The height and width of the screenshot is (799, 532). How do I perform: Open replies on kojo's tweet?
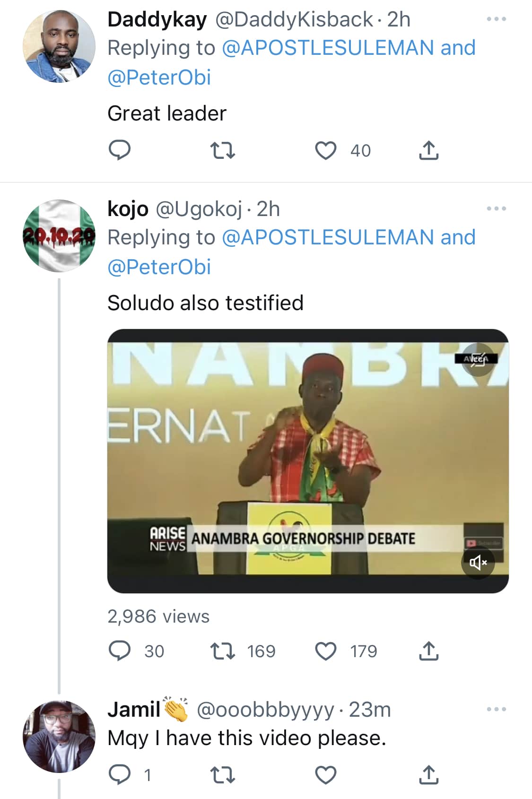(x=120, y=651)
